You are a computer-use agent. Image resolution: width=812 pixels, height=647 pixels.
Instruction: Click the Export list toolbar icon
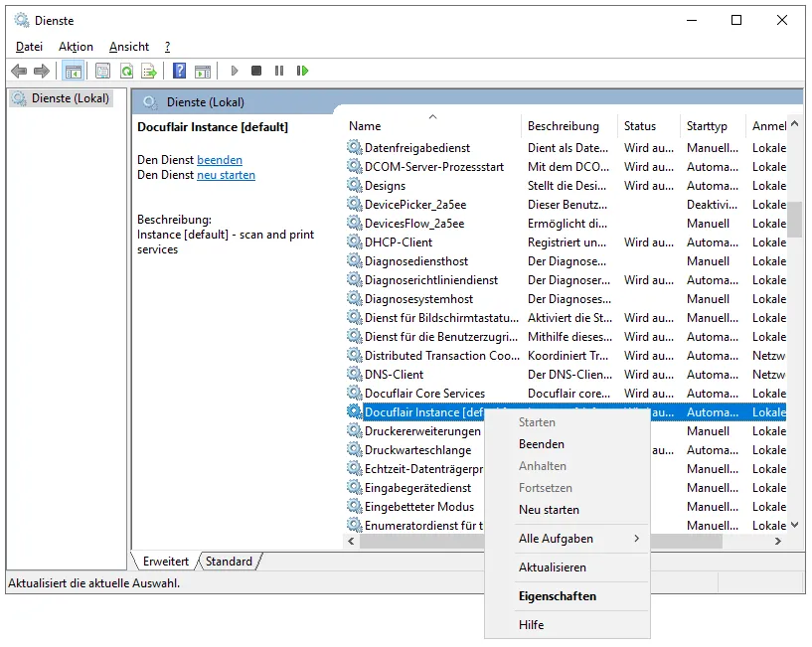(x=149, y=71)
